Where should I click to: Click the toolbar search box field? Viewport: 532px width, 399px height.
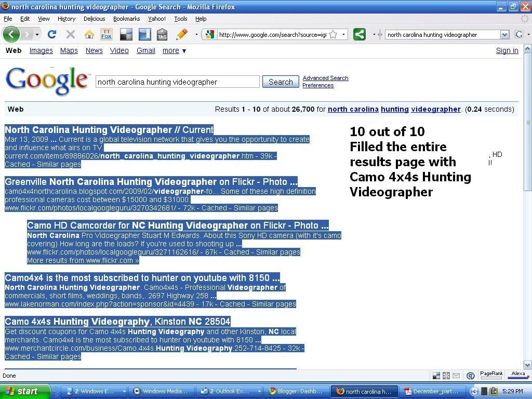[443, 35]
